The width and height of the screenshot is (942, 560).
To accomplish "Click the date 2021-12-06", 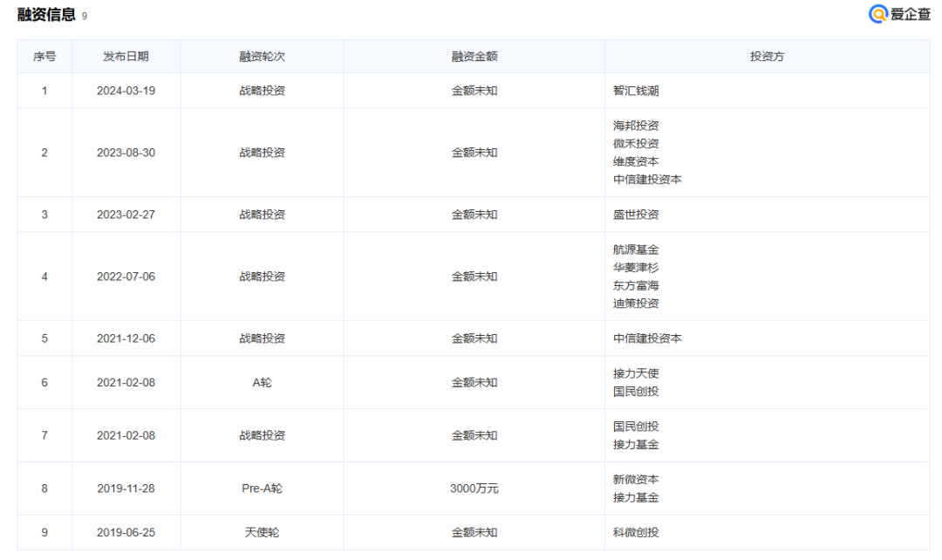I will pyautogui.click(x=126, y=338).
